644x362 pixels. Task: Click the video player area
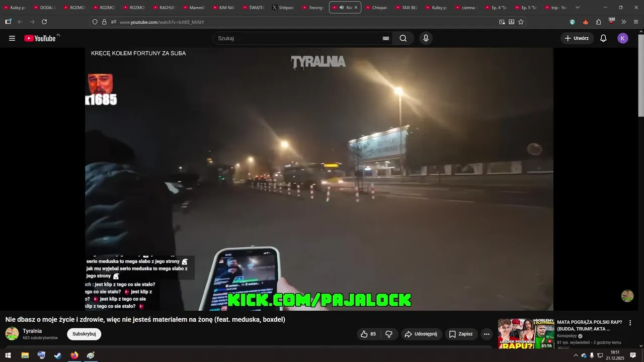tap(319, 179)
